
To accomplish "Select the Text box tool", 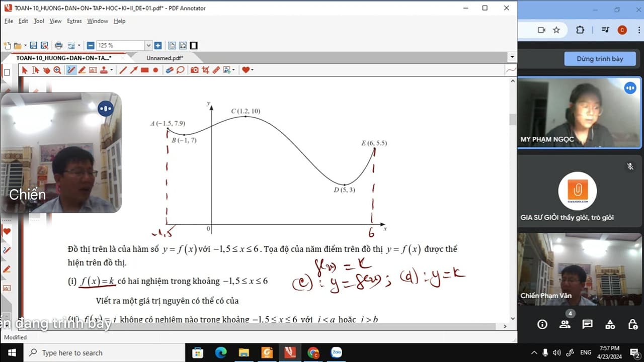I will [x=93, y=70].
